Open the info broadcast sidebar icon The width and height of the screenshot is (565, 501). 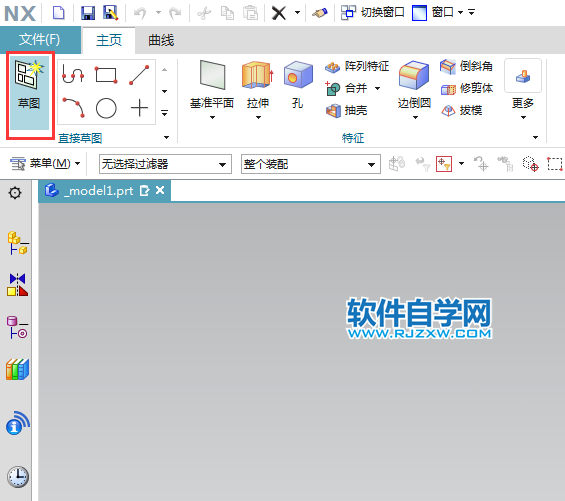(18, 423)
